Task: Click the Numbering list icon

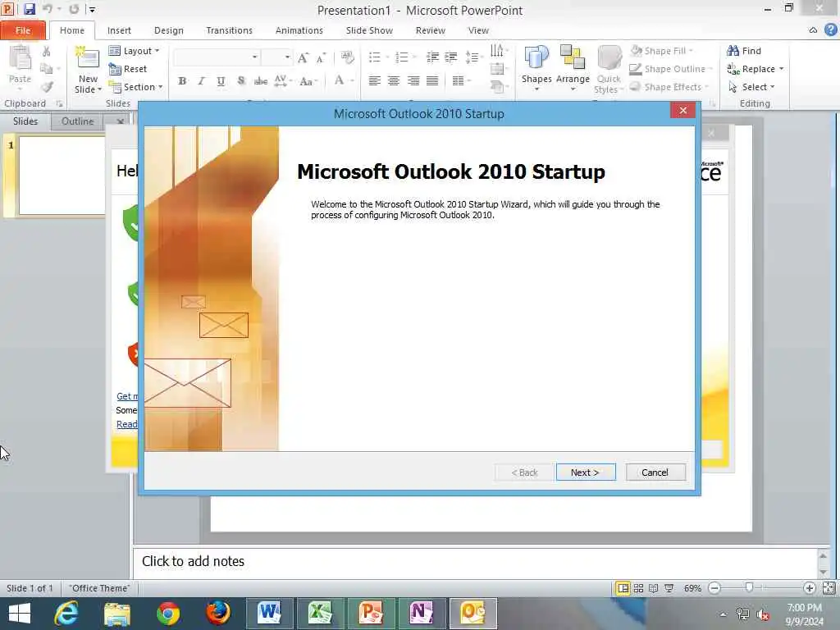Action: pos(402,57)
